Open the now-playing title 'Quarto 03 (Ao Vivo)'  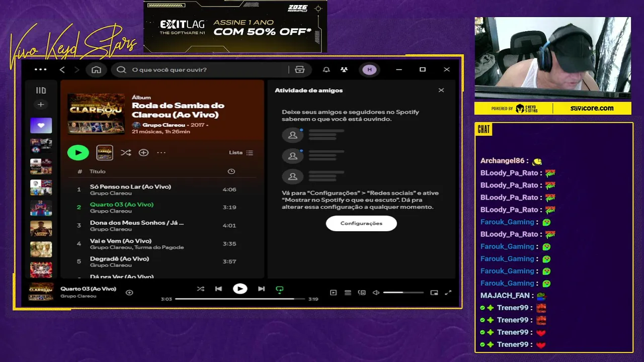click(88, 289)
